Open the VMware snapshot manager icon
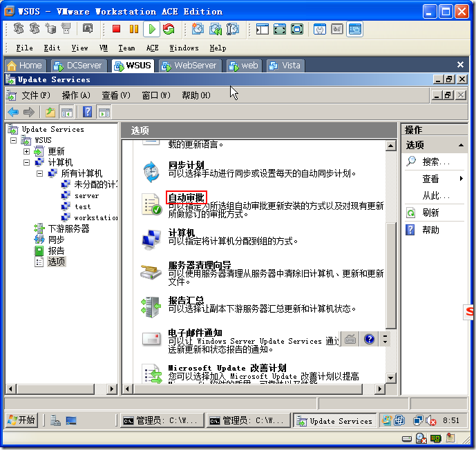The width and height of the screenshot is (476, 450). (x=233, y=29)
